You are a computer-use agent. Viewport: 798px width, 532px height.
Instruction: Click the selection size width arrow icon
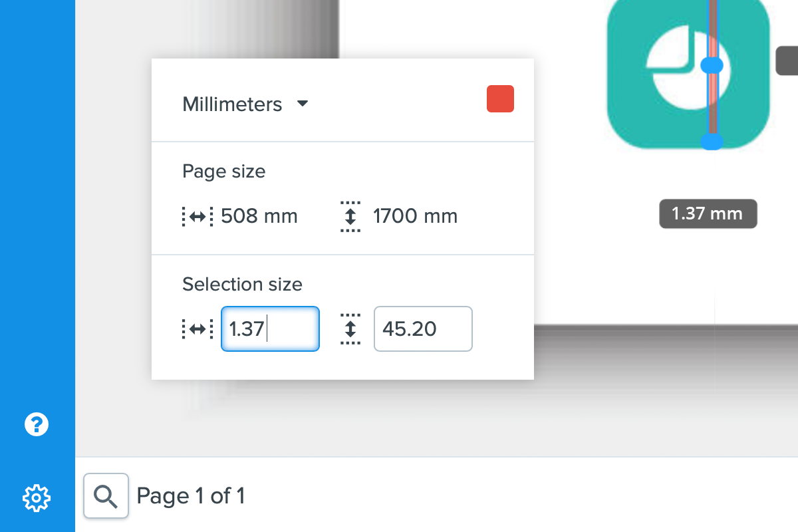pos(197,329)
